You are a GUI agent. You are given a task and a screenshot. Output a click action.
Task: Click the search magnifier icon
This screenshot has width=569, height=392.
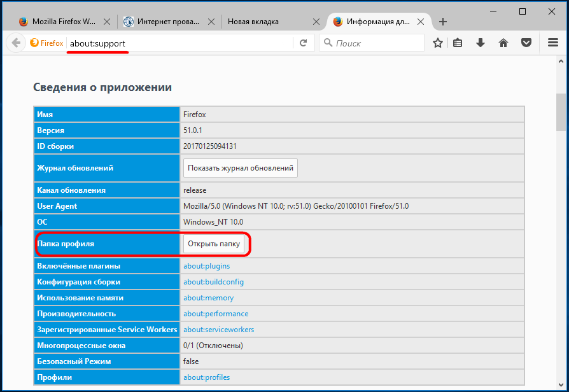328,43
